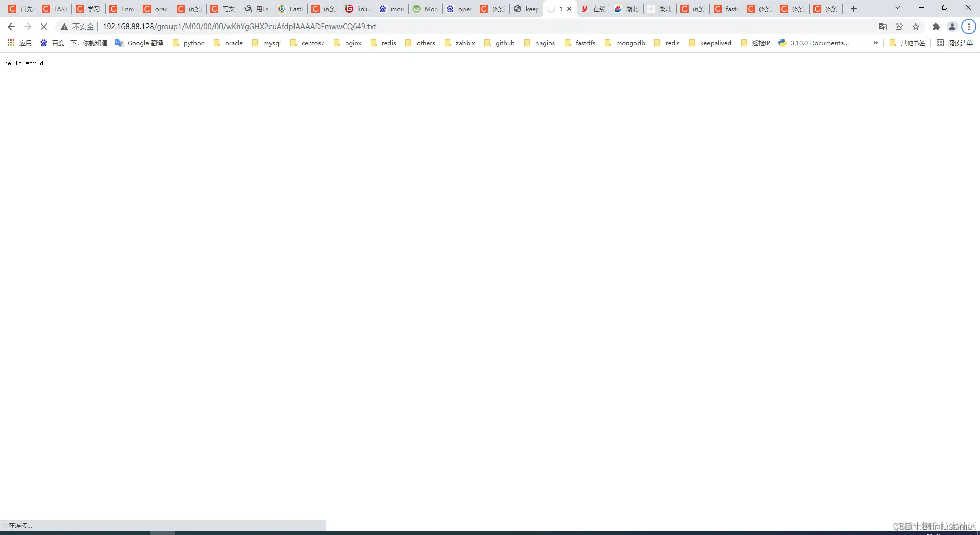
Task: Open the Chrome three-dot menu
Action: (x=969, y=27)
